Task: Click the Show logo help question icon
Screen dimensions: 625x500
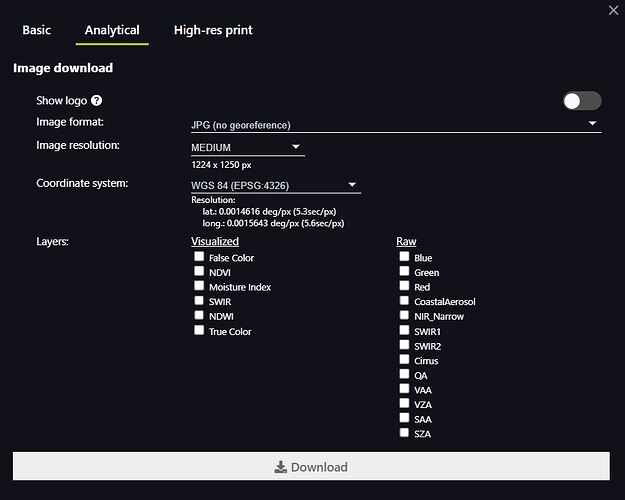Action: point(96,100)
